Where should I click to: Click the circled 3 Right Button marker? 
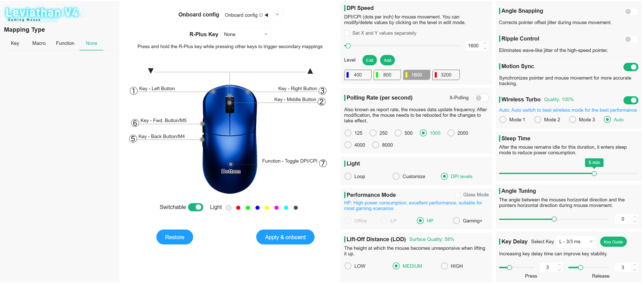click(x=322, y=91)
